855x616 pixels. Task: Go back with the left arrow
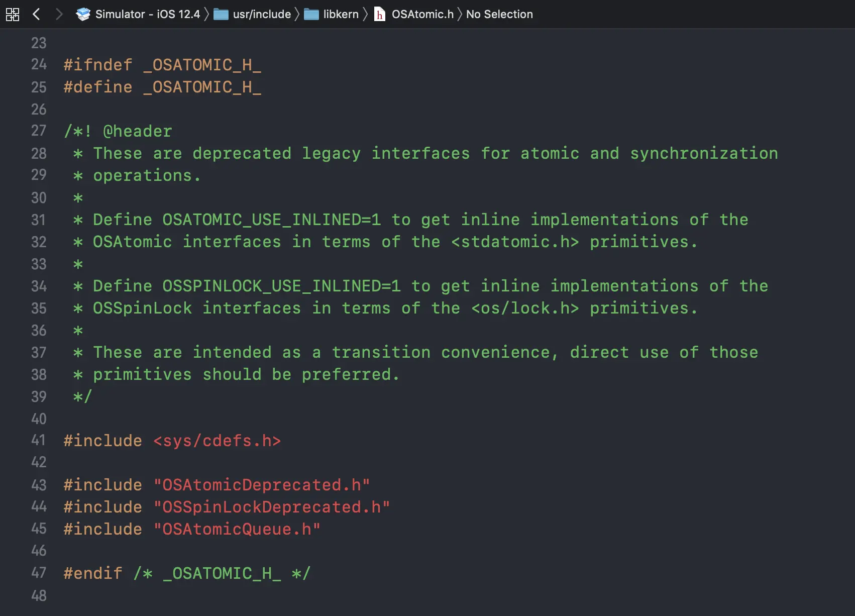click(36, 14)
